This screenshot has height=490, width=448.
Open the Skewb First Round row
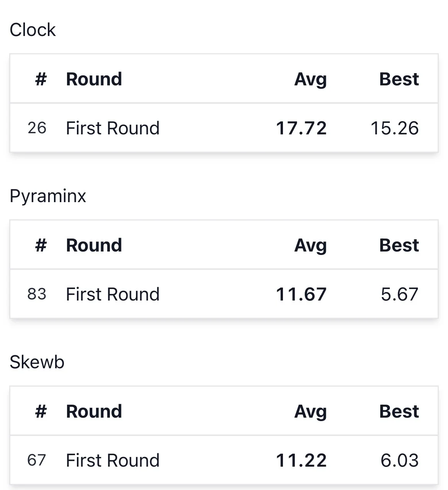click(x=224, y=460)
